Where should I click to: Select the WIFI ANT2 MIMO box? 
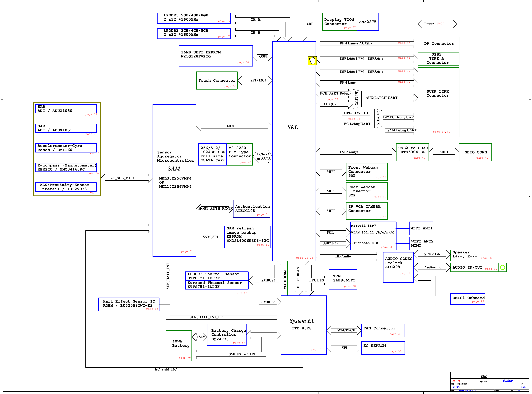point(421,243)
